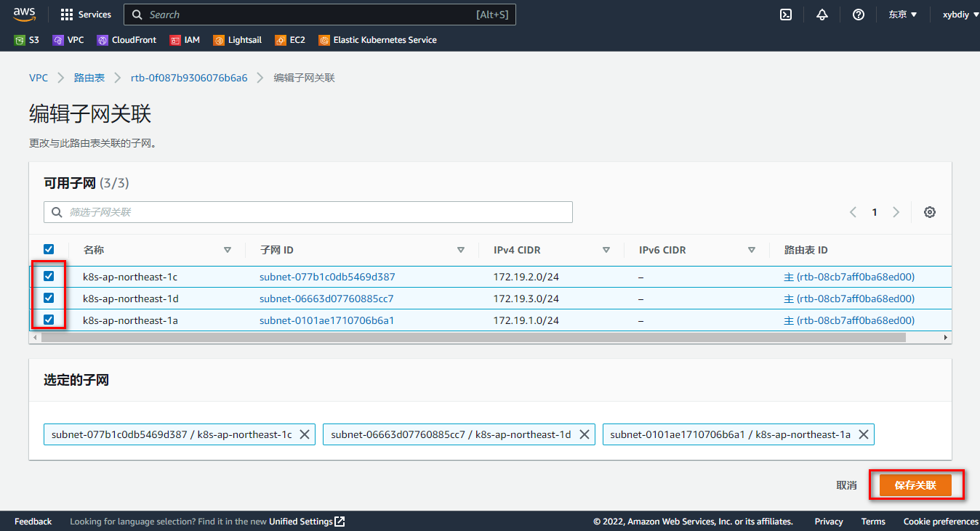
Task: Click the VPC shortcut icon
Action: (x=58, y=41)
